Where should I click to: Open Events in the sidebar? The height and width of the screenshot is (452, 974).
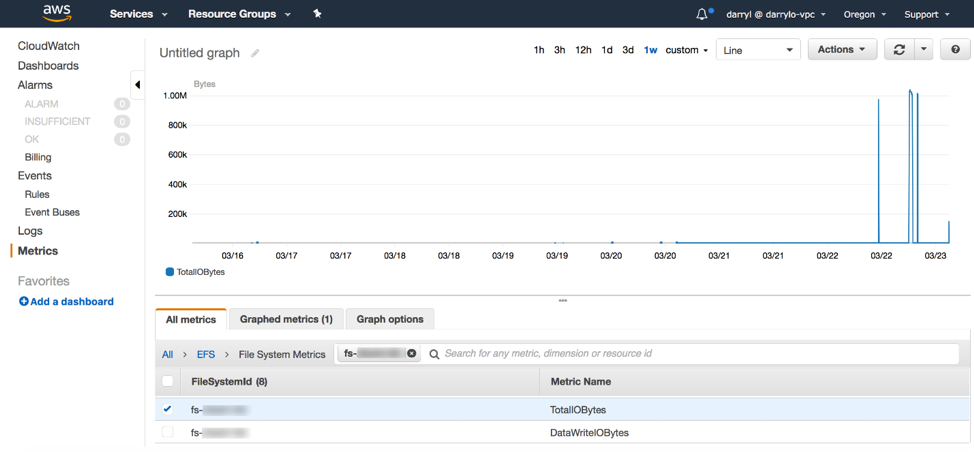tap(35, 176)
